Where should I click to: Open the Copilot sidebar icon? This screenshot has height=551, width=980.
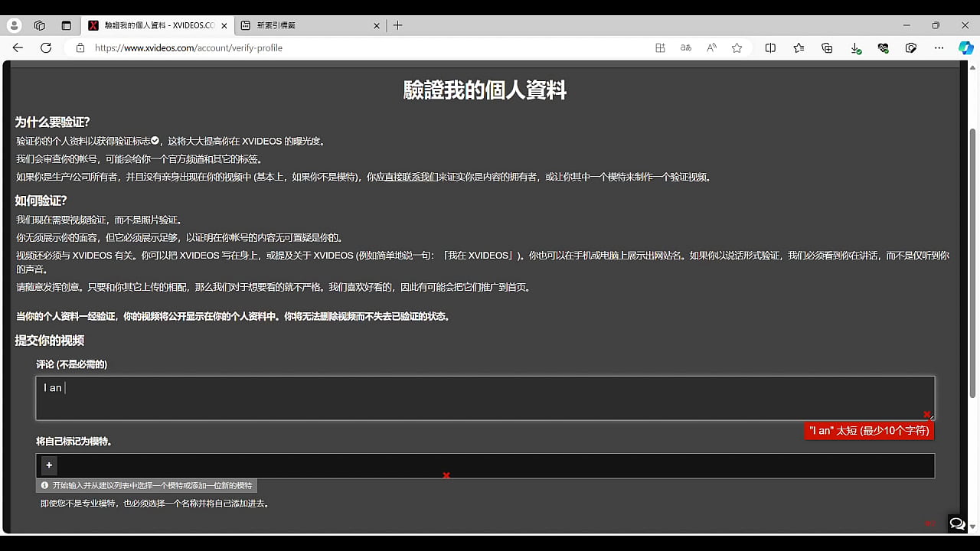click(x=966, y=47)
